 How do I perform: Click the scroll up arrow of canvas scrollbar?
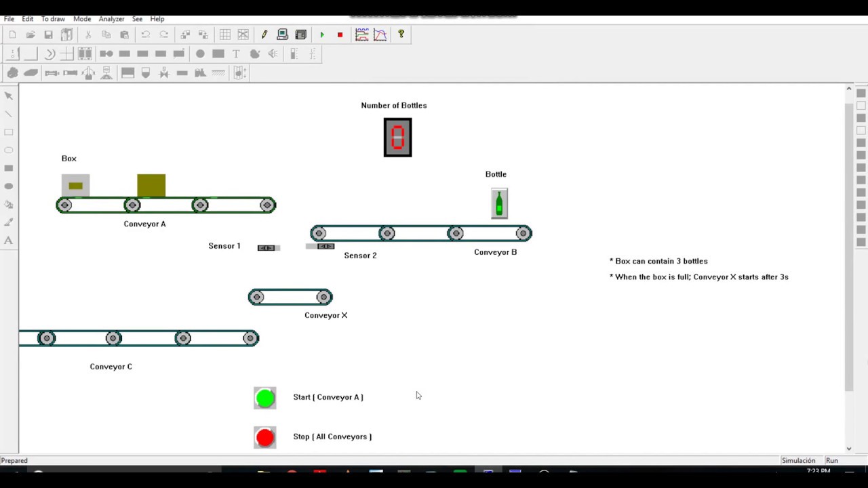point(848,89)
